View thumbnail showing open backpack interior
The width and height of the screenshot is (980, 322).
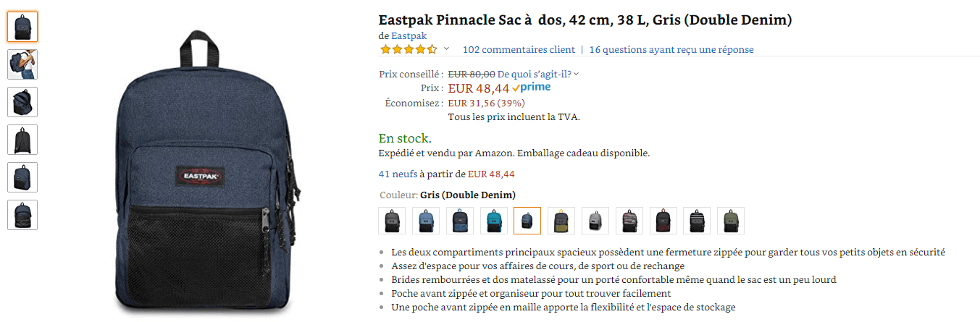click(x=22, y=102)
